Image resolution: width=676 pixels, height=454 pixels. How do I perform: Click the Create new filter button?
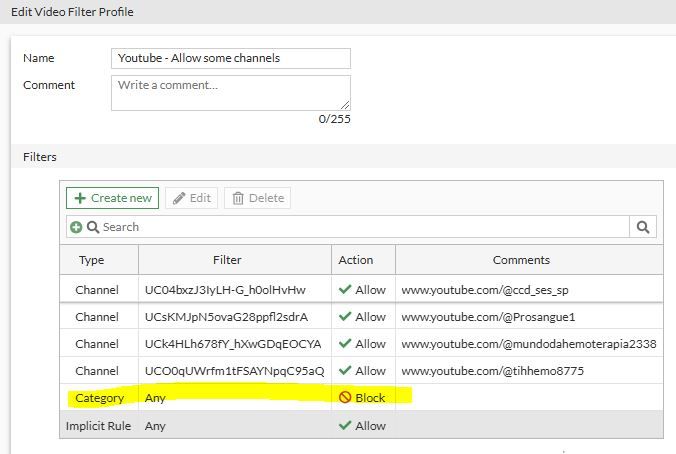pyautogui.click(x=113, y=198)
